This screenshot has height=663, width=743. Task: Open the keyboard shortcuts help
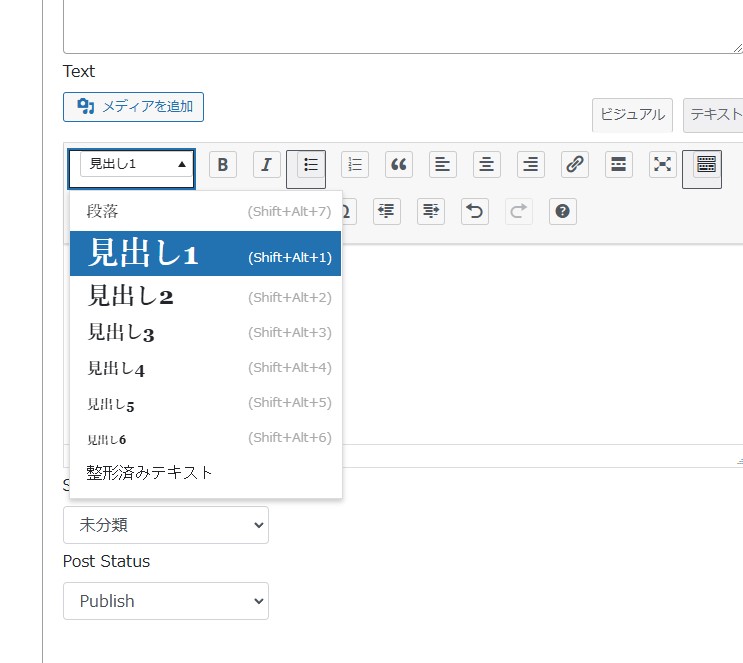pos(563,211)
